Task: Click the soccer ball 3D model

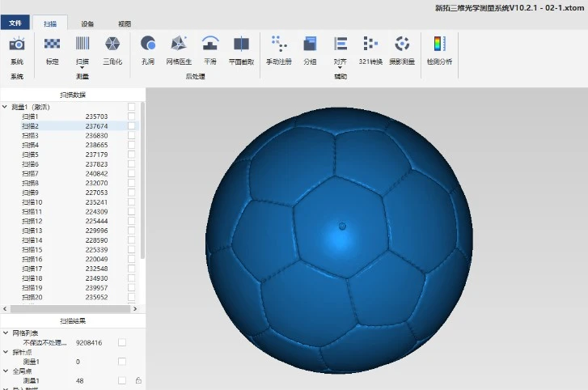Action: click(x=339, y=240)
